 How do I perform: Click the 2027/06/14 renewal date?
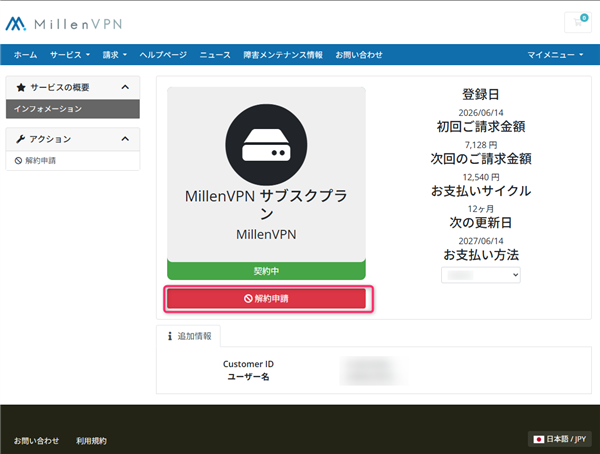pos(481,241)
